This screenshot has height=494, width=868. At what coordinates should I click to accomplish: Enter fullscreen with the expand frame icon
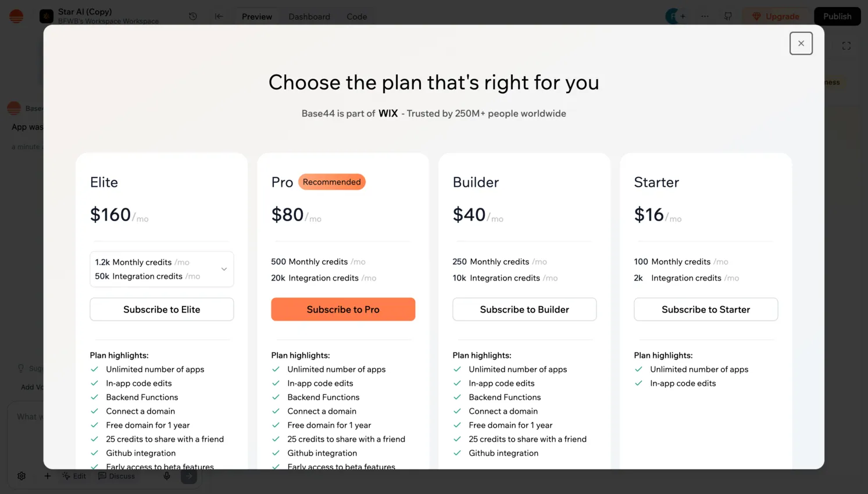(846, 45)
